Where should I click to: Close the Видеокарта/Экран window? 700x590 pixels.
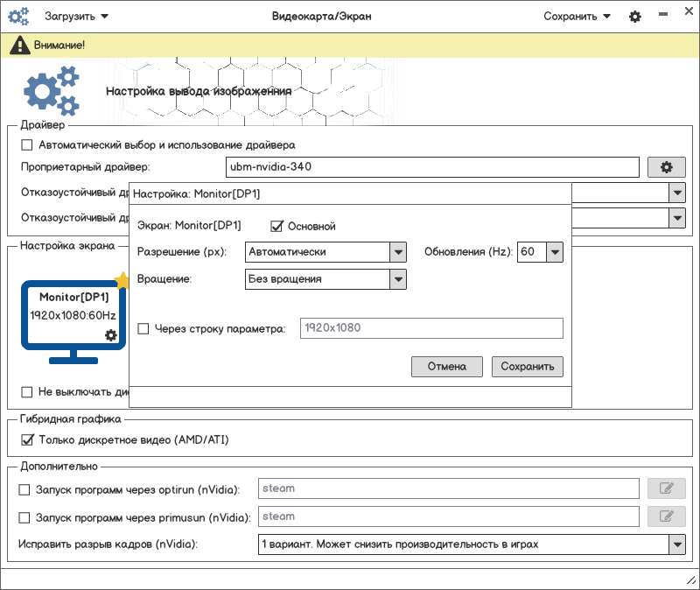[689, 11]
